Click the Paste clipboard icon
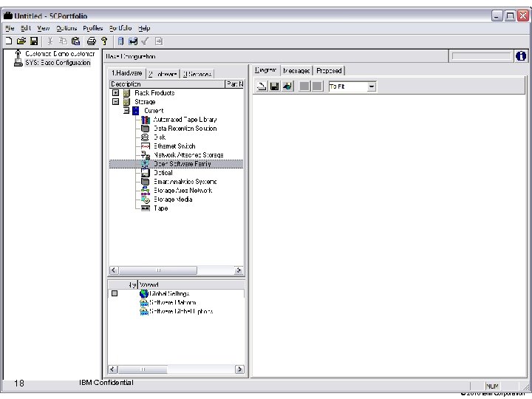Image resolution: width=532 pixels, height=399 pixels. (75, 41)
